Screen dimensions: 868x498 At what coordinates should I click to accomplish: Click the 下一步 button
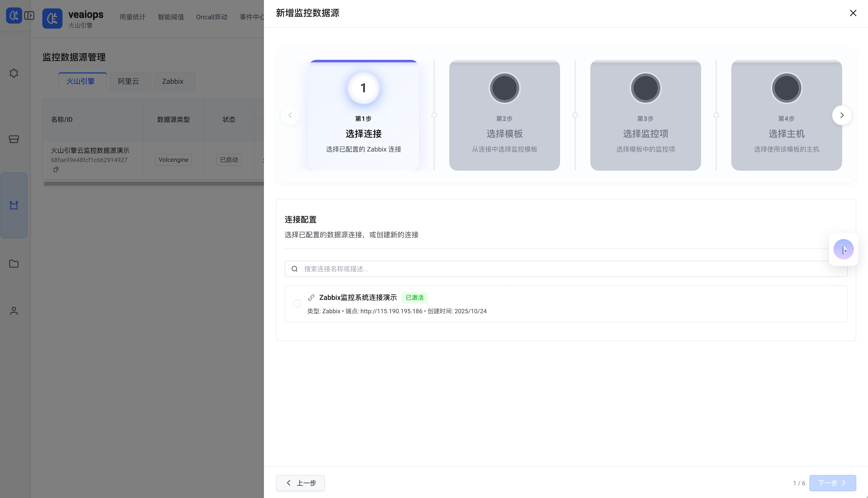pos(832,483)
